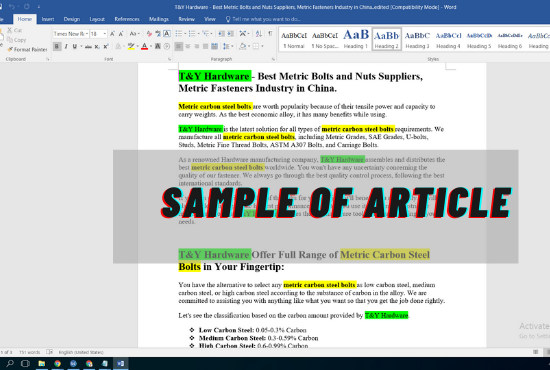Click the Grow Font icon
Viewport: 550px width, 370px height.
pos(112,34)
